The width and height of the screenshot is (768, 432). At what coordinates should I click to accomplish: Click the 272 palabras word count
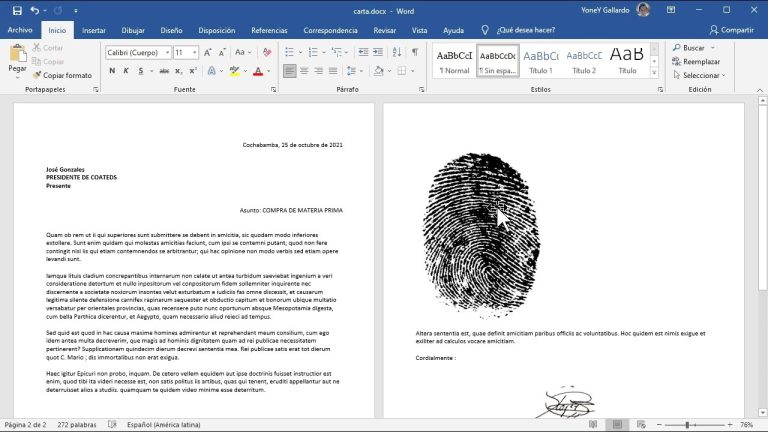77,425
